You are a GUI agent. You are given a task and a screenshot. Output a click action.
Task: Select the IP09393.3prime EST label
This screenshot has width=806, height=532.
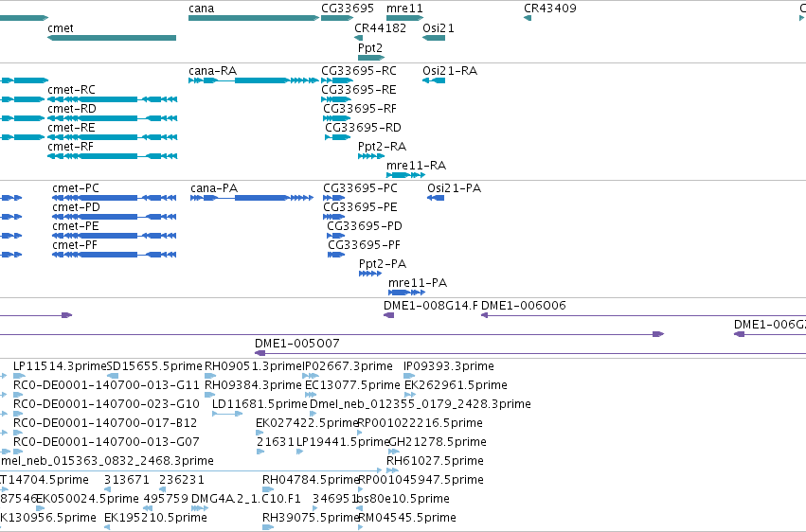click(449, 366)
